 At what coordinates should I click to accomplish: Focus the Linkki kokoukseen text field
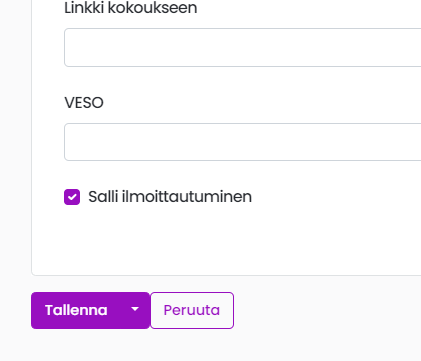[243, 47]
